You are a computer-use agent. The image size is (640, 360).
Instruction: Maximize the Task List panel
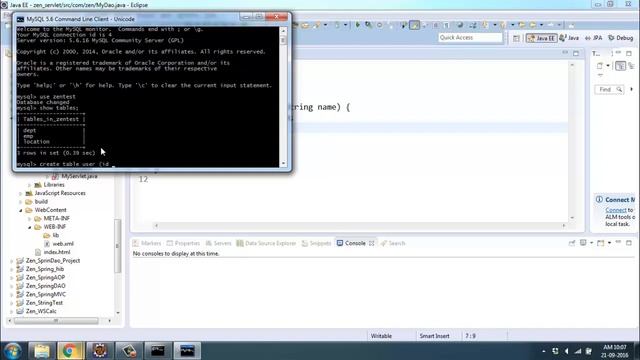tap(629, 53)
